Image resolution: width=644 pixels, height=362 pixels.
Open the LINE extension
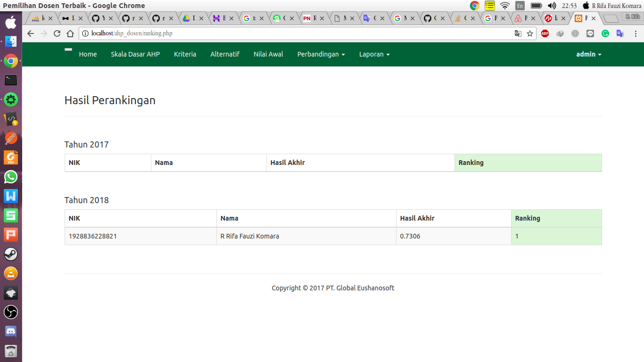590,33
